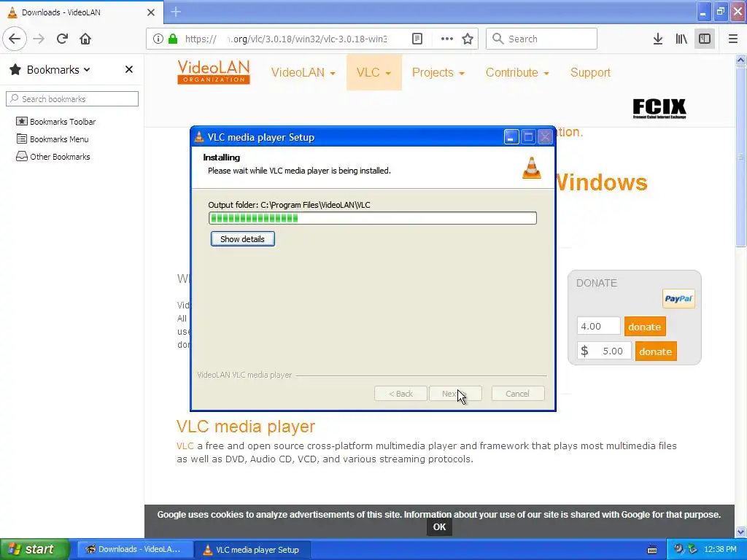Toggle reader view icon in address bar

[417, 39]
